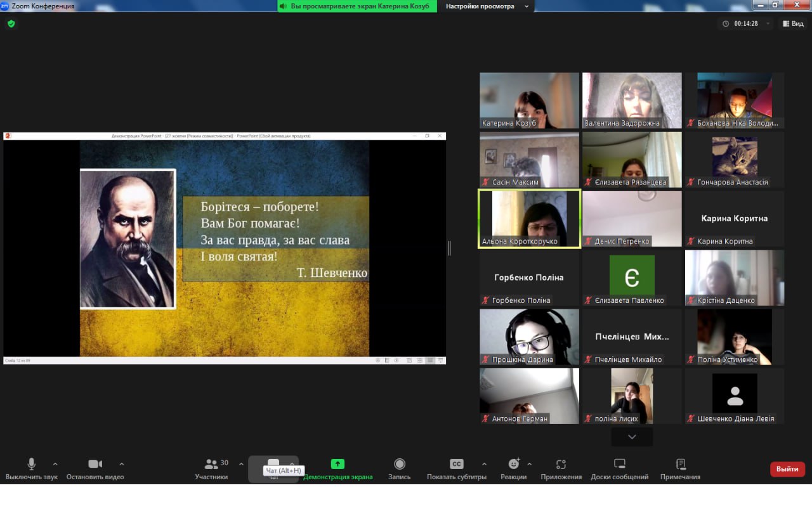Toggle captions with Показать субтитры

pyautogui.click(x=456, y=465)
